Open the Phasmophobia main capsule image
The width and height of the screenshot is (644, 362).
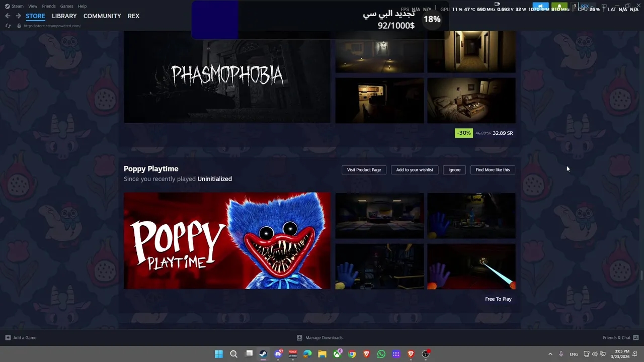click(227, 76)
